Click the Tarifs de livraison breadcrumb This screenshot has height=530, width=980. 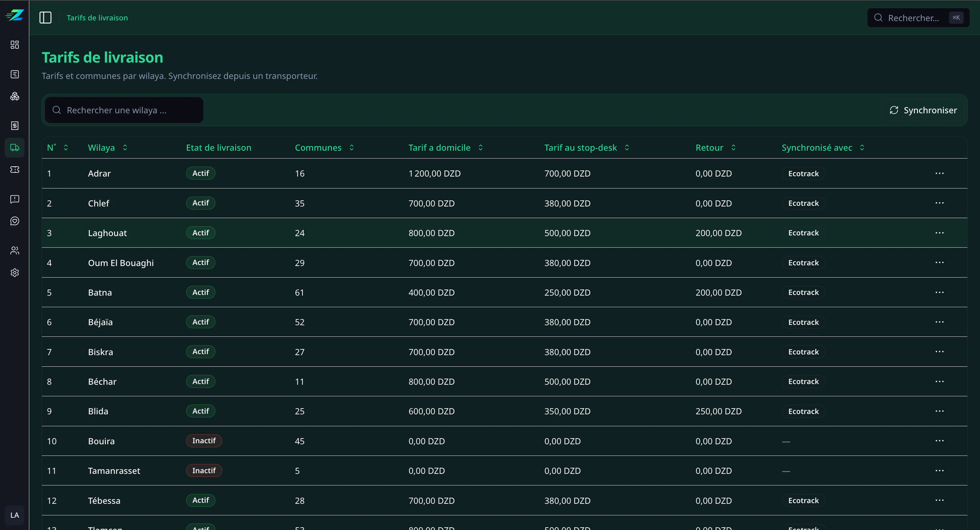[x=97, y=17]
